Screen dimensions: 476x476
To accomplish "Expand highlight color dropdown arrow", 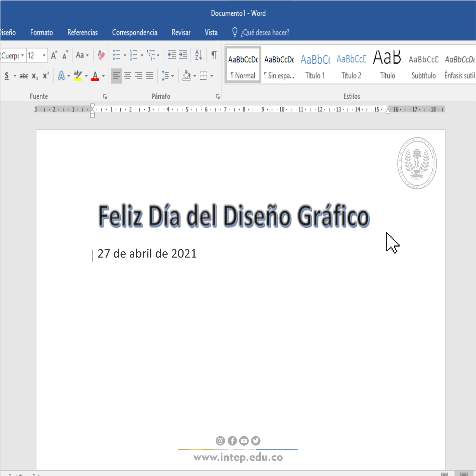I will [86, 76].
